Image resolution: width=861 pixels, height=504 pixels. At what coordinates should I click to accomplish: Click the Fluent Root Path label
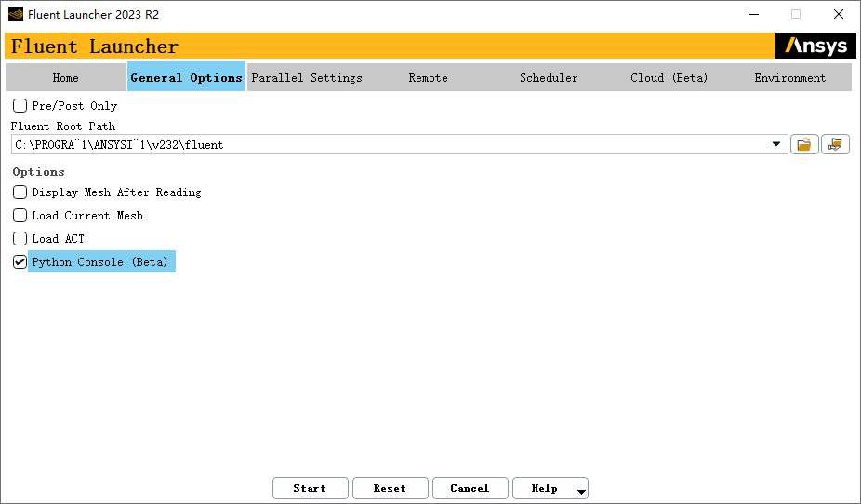[63, 126]
